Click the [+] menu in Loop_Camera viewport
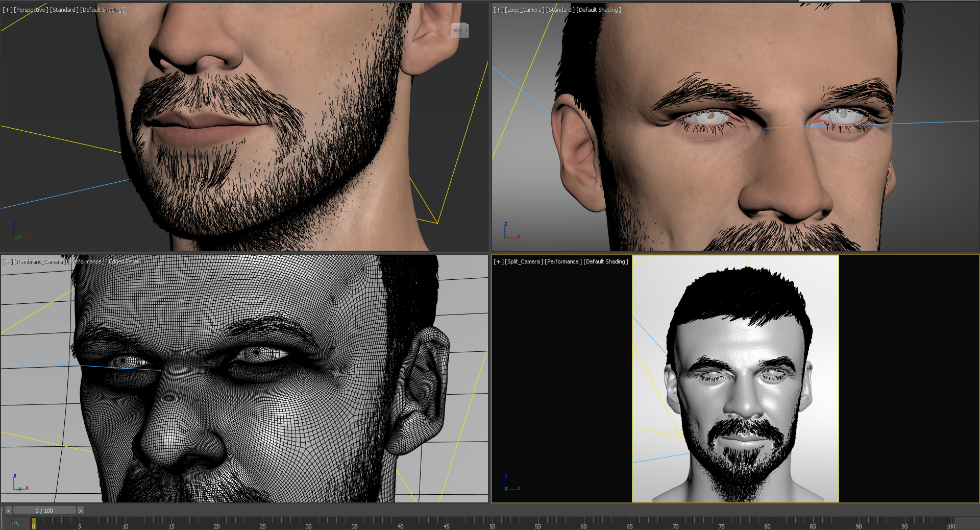980x530 pixels. pyautogui.click(x=498, y=10)
